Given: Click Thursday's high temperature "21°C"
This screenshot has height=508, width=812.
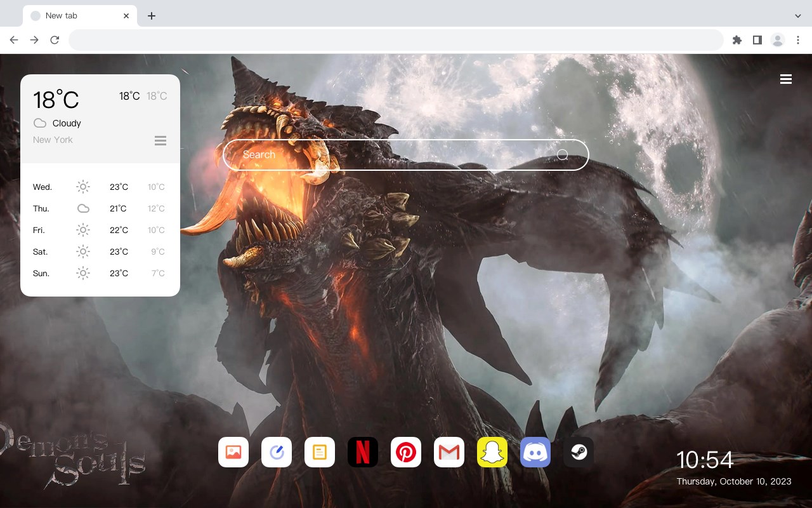Looking at the screenshot, I should (x=118, y=208).
